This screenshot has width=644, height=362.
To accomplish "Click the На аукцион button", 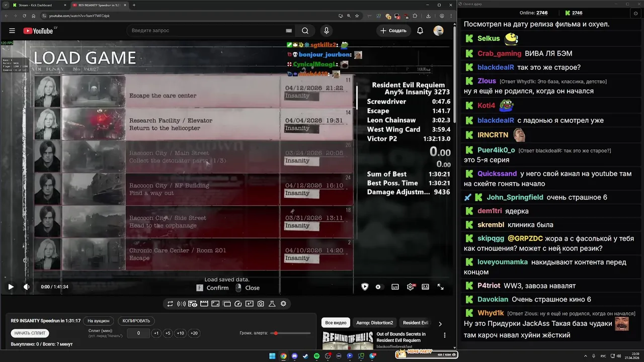I will [x=98, y=321].
